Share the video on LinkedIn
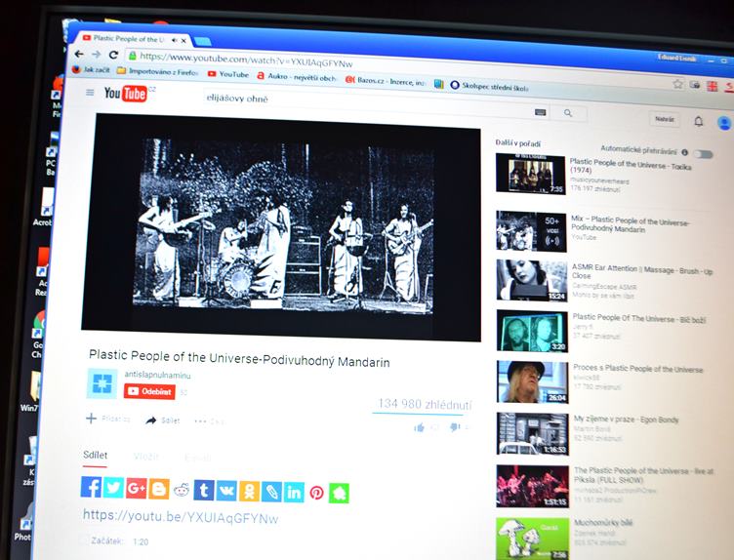This screenshot has height=560, width=734. (294, 492)
